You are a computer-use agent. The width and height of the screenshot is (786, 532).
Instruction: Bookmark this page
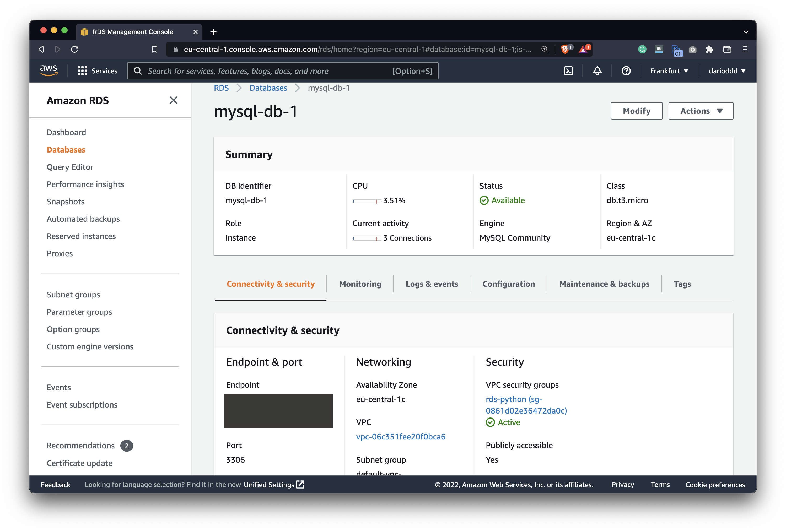point(155,49)
